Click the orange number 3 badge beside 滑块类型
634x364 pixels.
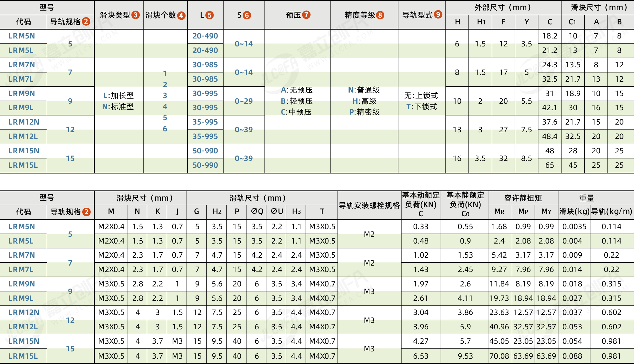136,15
